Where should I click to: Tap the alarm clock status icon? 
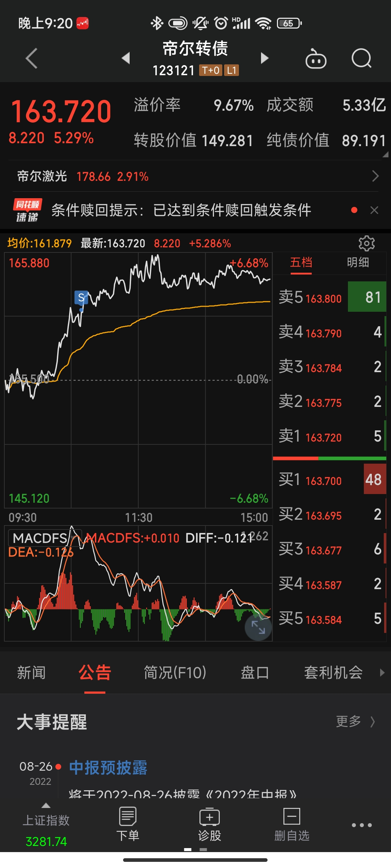[x=221, y=23]
